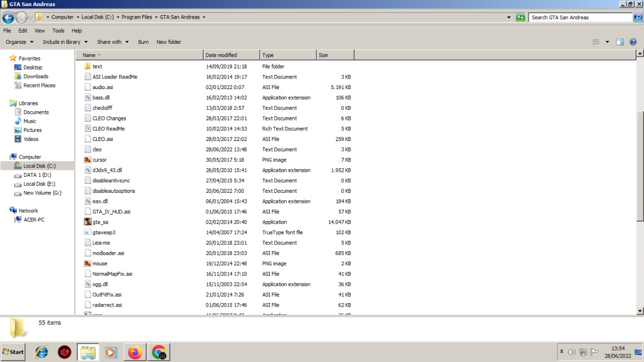Click the vertical scrollbar down arrow
This screenshot has height=362, width=644.
(640, 311)
